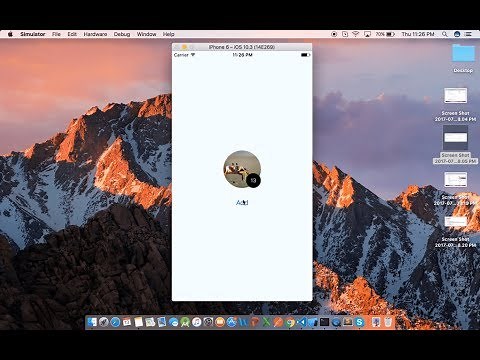
Task: Open the Help menu
Action: click(168, 34)
